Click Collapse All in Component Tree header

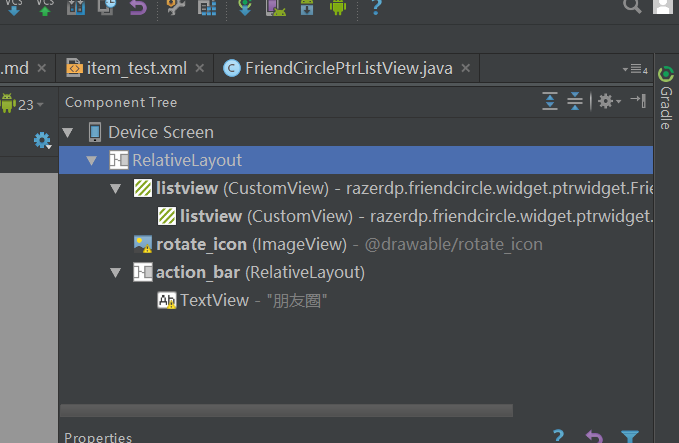pos(575,101)
